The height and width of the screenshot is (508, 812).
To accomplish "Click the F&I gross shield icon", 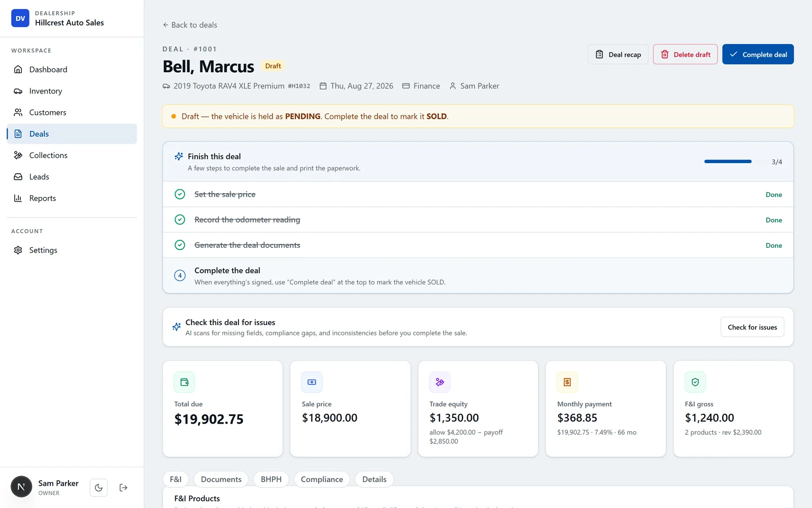I will (695, 382).
